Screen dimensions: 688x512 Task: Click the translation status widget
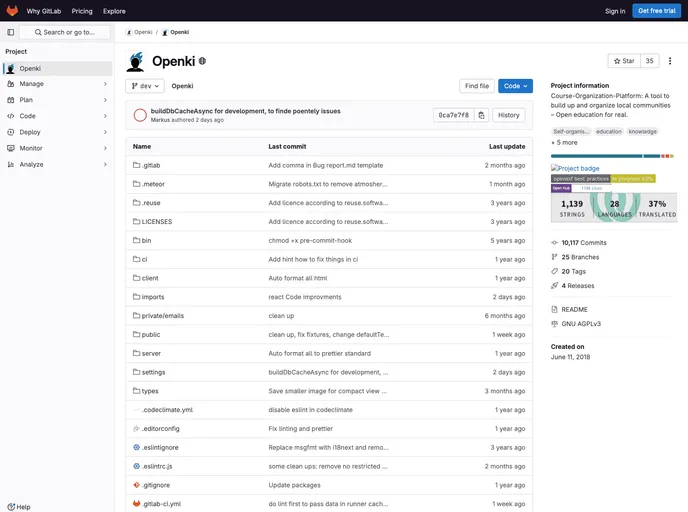[x=614, y=208]
